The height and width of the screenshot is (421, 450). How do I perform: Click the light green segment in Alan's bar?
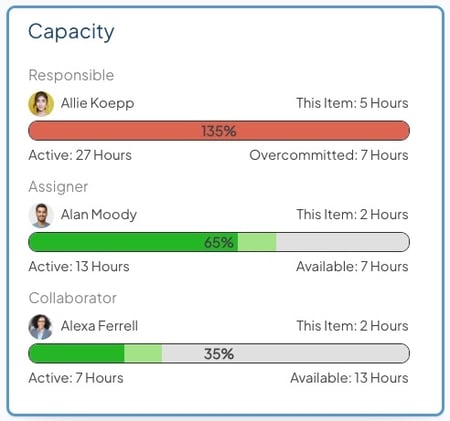257,242
